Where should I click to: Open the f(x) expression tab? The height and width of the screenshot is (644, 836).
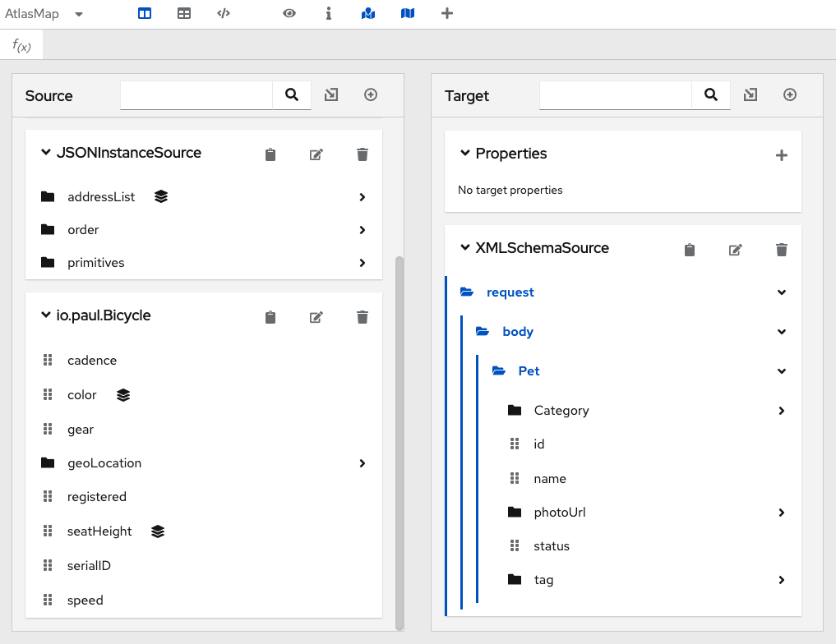22,45
